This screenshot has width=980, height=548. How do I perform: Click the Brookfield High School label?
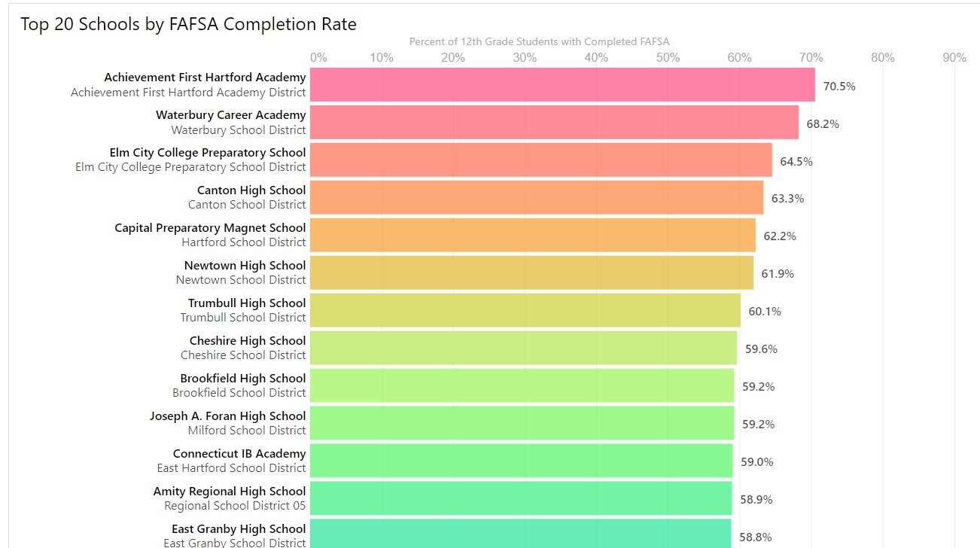pyautogui.click(x=243, y=379)
